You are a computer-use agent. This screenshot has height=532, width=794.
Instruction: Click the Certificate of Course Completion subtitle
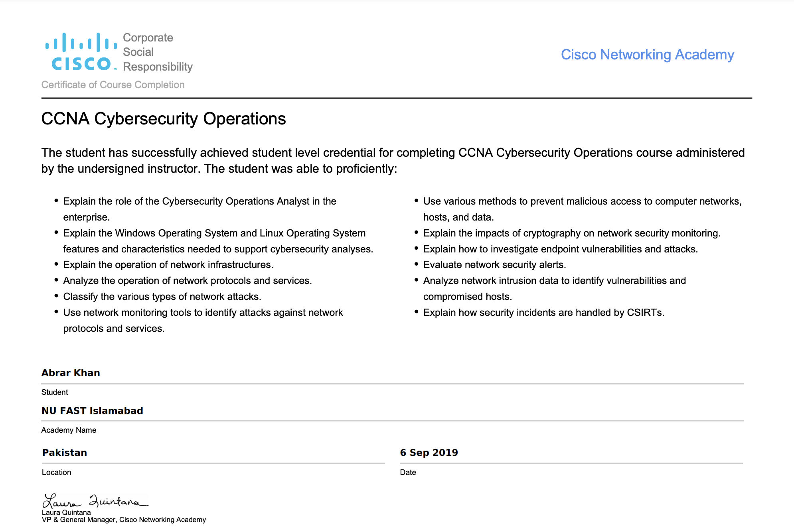[x=113, y=85]
